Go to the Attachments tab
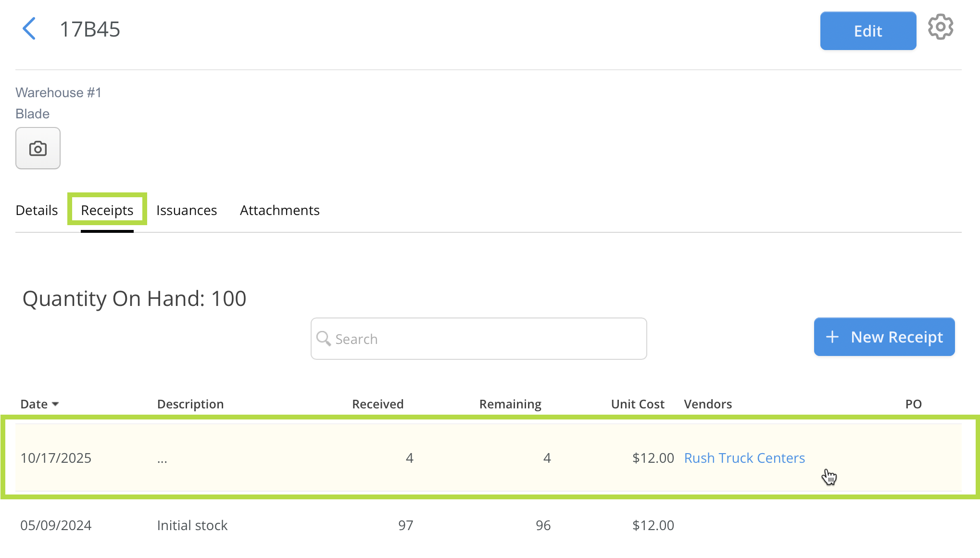This screenshot has height=558, width=980. pos(279,210)
